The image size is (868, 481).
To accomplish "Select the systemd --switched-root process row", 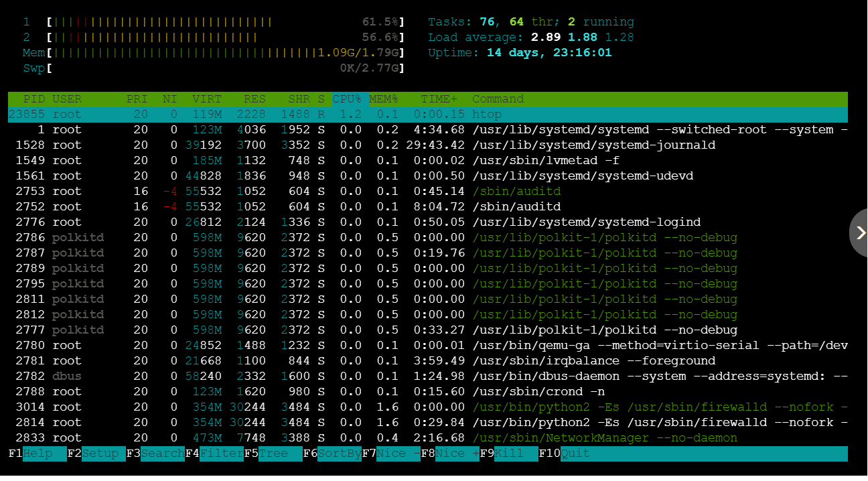I will pos(428,130).
